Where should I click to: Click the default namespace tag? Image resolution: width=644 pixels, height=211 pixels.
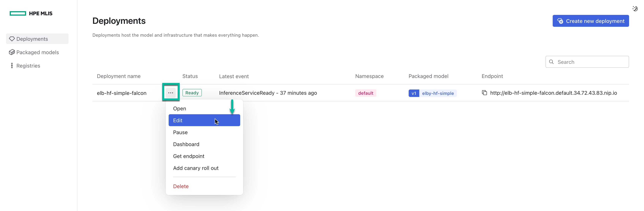tap(365, 93)
